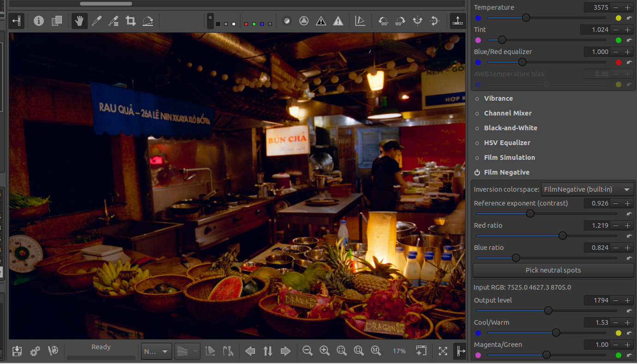
Task: Toggle the red channel preview
Action: (246, 24)
